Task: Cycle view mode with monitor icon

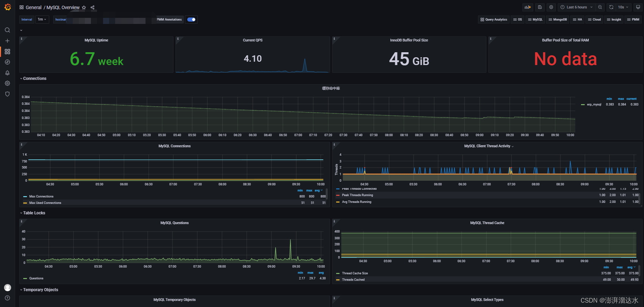Action: coord(638,7)
